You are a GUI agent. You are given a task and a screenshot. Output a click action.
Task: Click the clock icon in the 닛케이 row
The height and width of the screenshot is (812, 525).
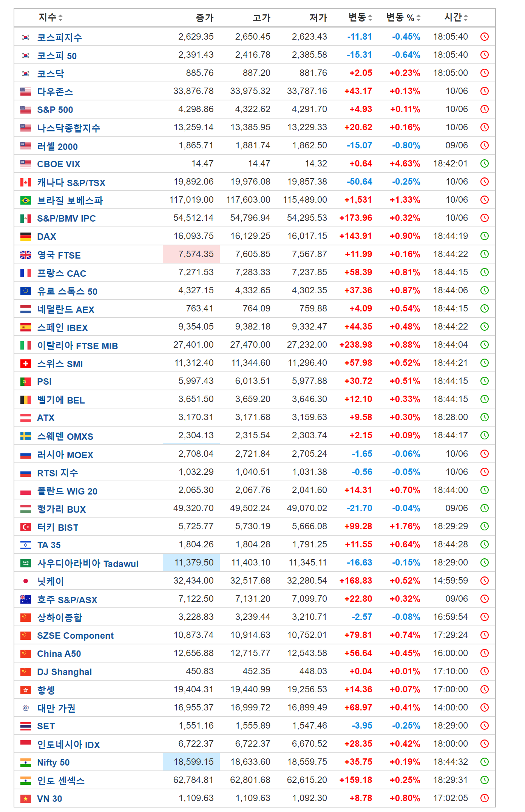485,581
